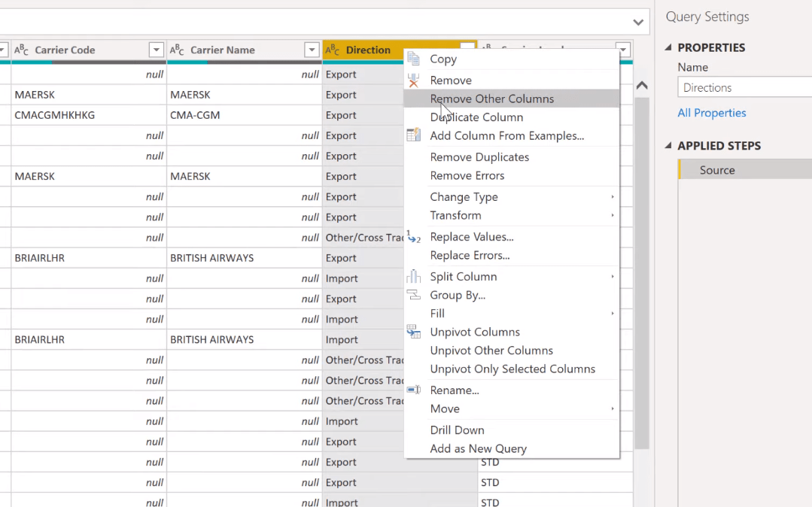This screenshot has height=507, width=812.
Task: Click the red X Remove icon
Action: 413,80
